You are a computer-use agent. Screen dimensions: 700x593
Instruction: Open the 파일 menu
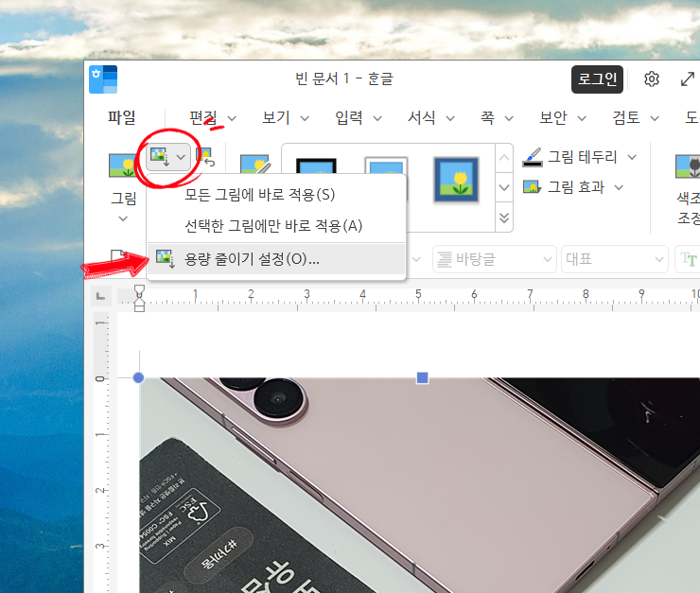[x=121, y=118]
